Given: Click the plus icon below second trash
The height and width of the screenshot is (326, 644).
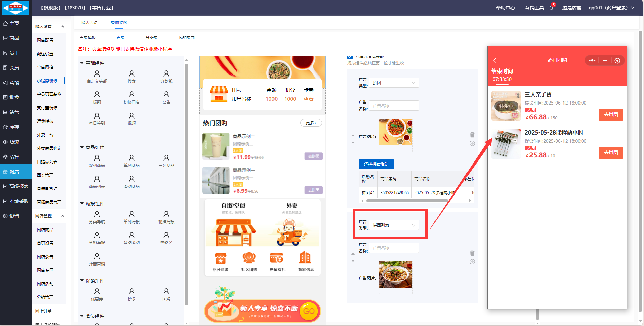Looking at the screenshot, I should point(472,262).
